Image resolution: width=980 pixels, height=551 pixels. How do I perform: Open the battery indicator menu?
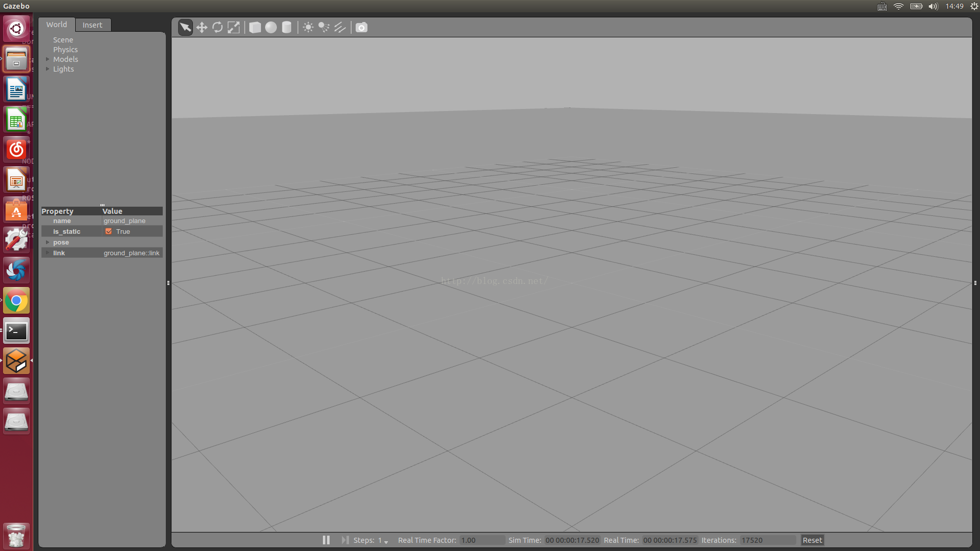916,6
